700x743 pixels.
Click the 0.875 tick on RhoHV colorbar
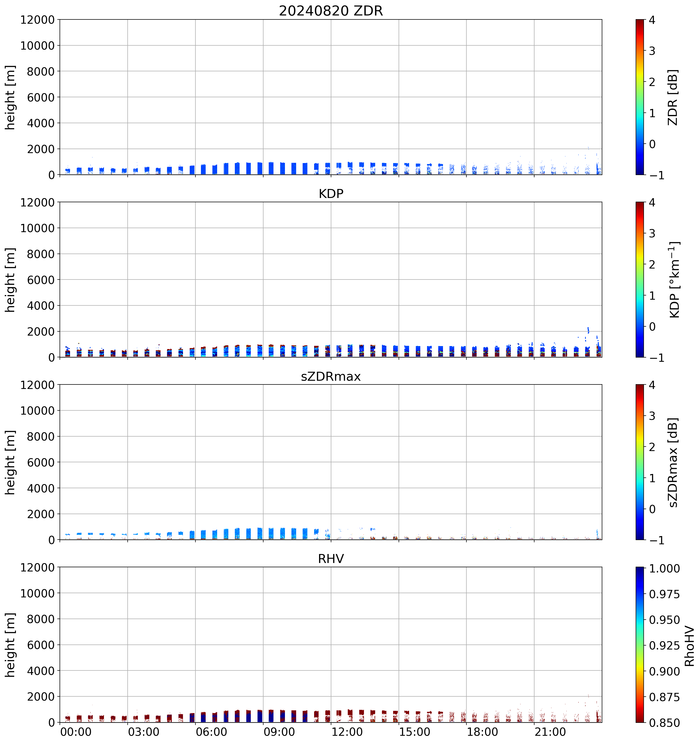pyautogui.click(x=664, y=697)
